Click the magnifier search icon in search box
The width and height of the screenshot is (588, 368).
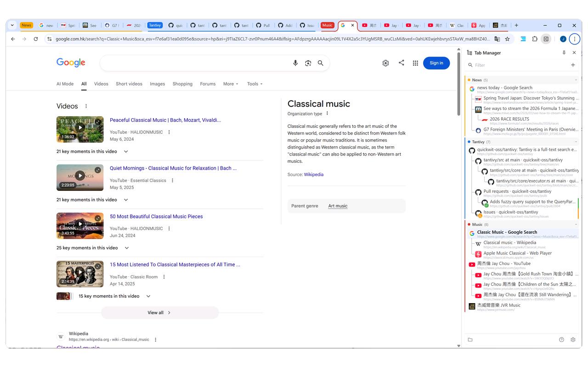pyautogui.click(x=321, y=63)
